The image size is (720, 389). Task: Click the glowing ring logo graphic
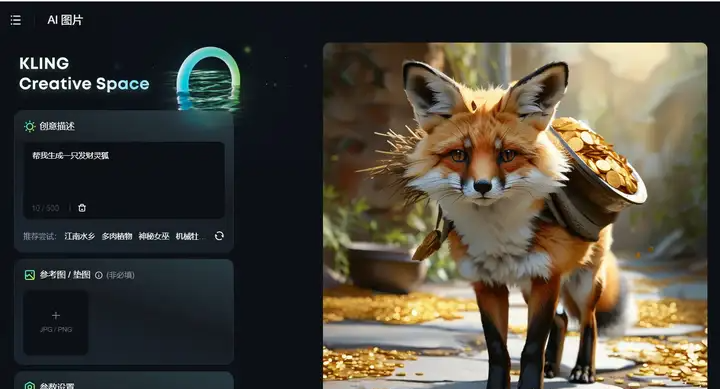pos(209,79)
